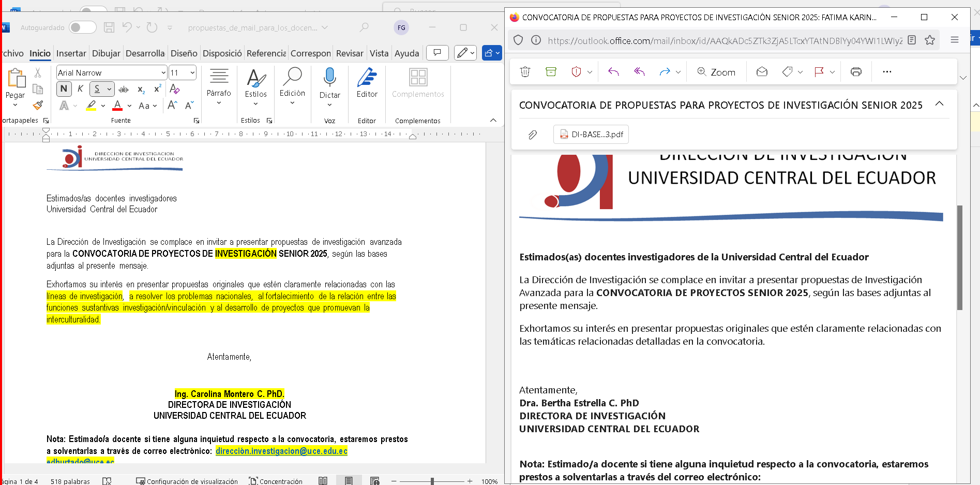Apply strikethrough with the ab icon
Viewport: 980px width, 485px height.
(x=124, y=89)
